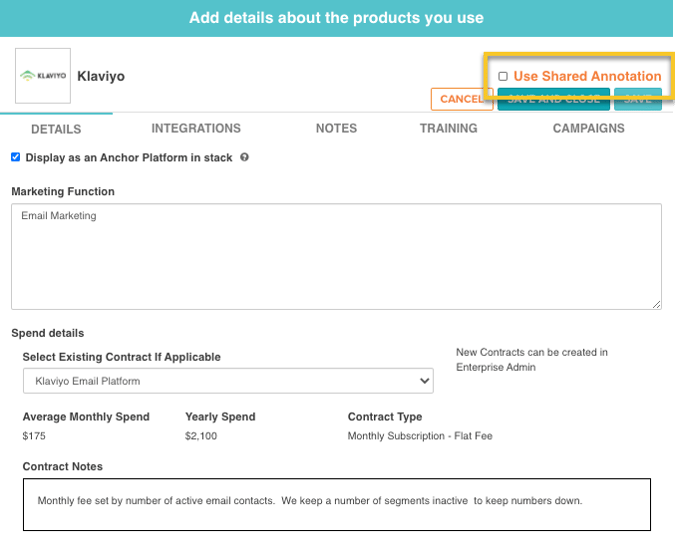Image resolution: width=675 pixels, height=557 pixels.
Task: Click the $175 average monthly spend value
Action: (x=34, y=436)
